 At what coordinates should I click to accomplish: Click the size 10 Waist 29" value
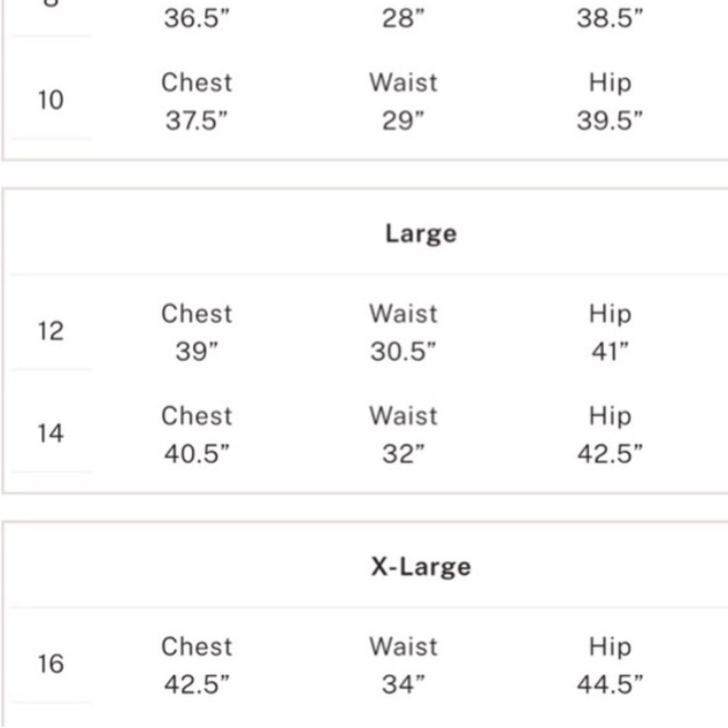tap(403, 121)
